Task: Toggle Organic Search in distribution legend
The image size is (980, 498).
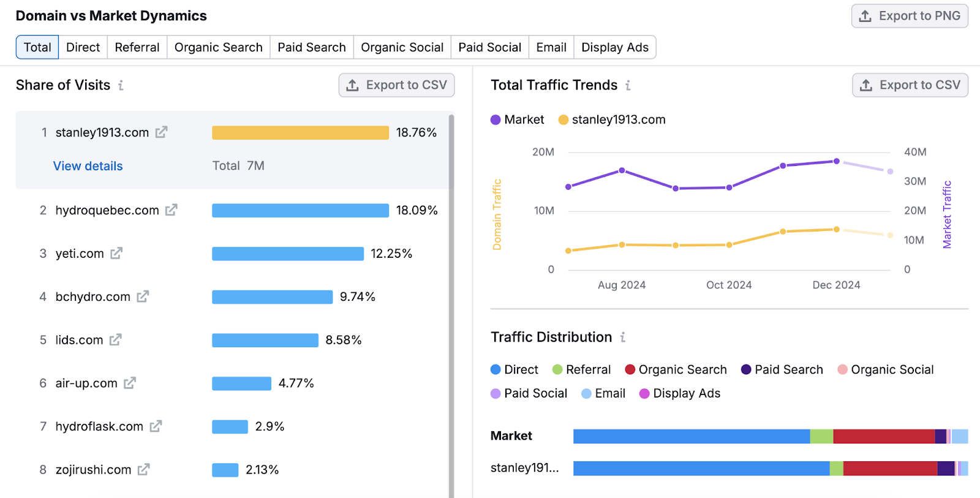Action: coord(676,369)
